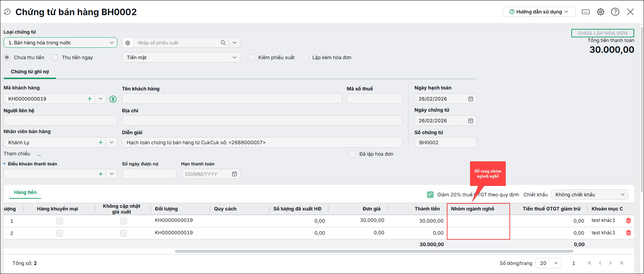Expand the Điều khoản thanh toán dropdown arrow
Viewport: 644px width, 274px height.
tap(111, 174)
